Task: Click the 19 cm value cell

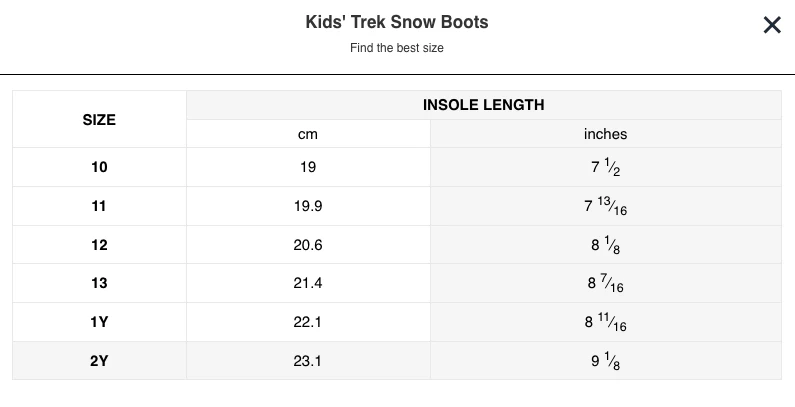Action: [x=308, y=167]
